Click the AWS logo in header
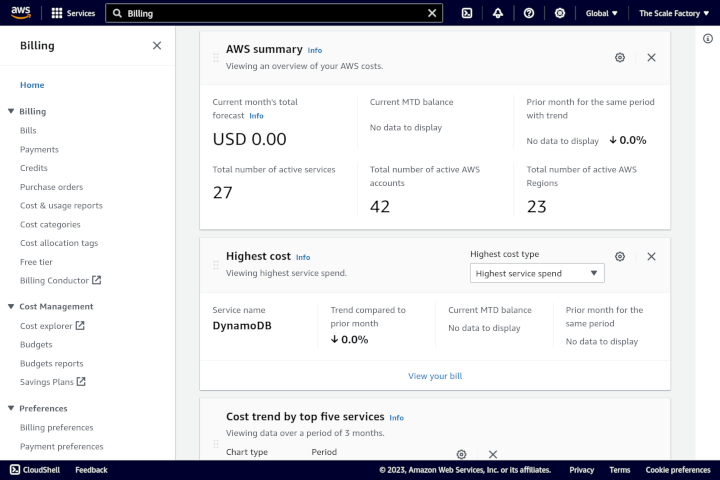The image size is (720, 480). coord(22,14)
